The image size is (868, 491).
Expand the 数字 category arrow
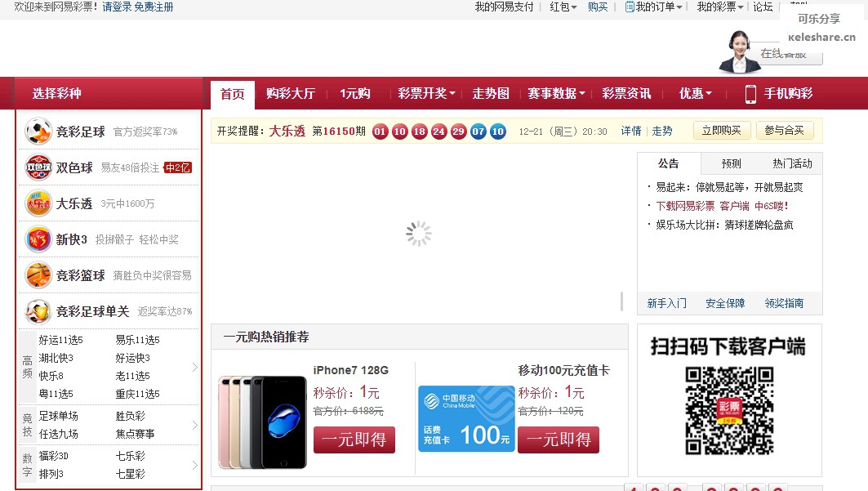coord(195,465)
